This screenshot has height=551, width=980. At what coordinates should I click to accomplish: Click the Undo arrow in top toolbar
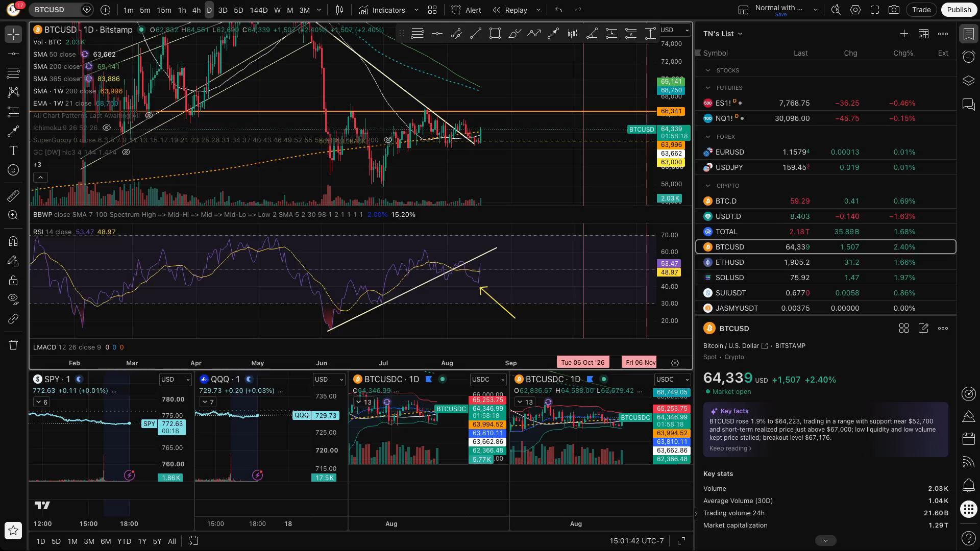click(x=559, y=10)
